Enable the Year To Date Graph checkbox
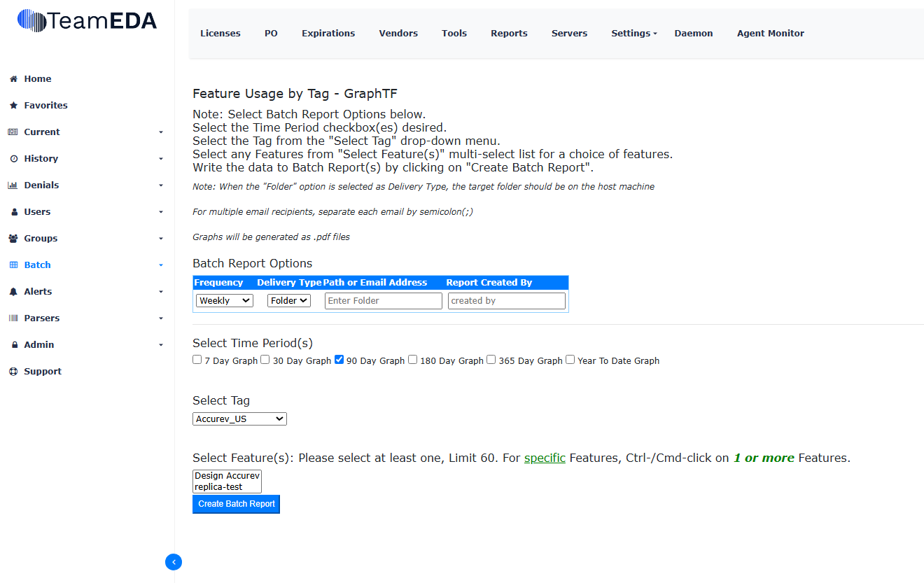This screenshot has width=924, height=583. click(x=570, y=360)
